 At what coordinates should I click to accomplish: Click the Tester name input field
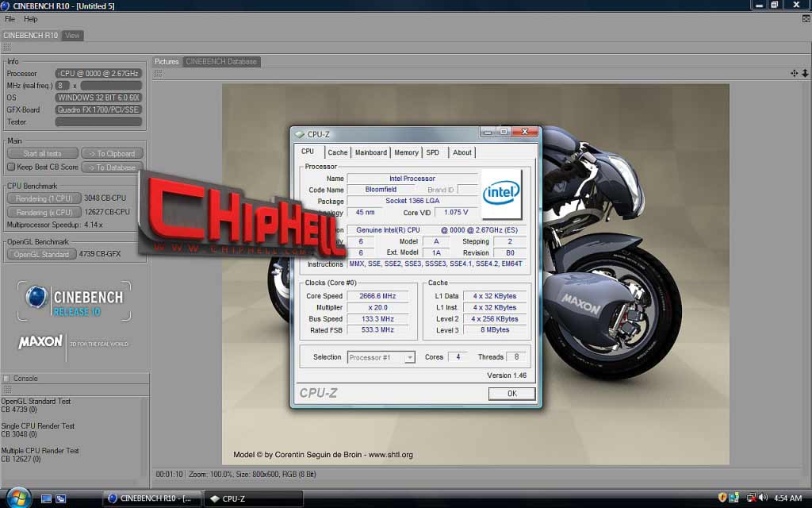tap(98, 121)
